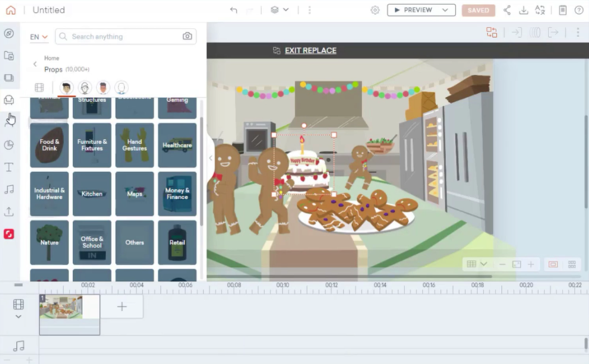
Task: Open the Maps category
Action: 135,194
